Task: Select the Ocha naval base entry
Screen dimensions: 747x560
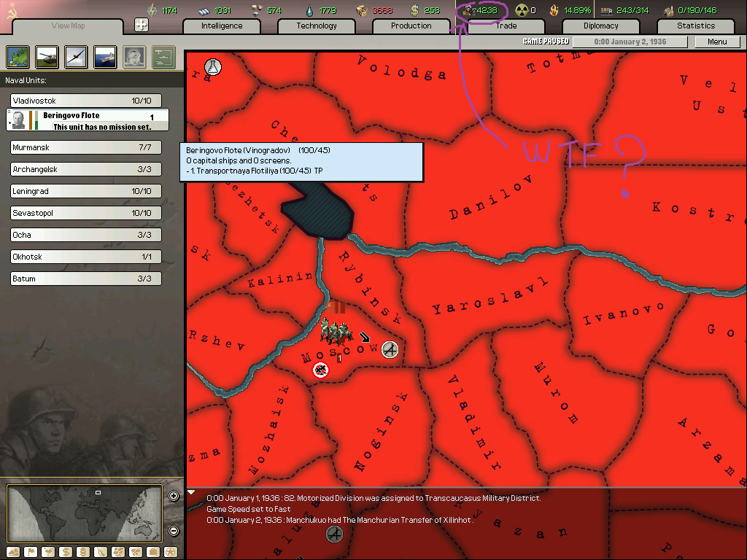Action: tap(86, 235)
